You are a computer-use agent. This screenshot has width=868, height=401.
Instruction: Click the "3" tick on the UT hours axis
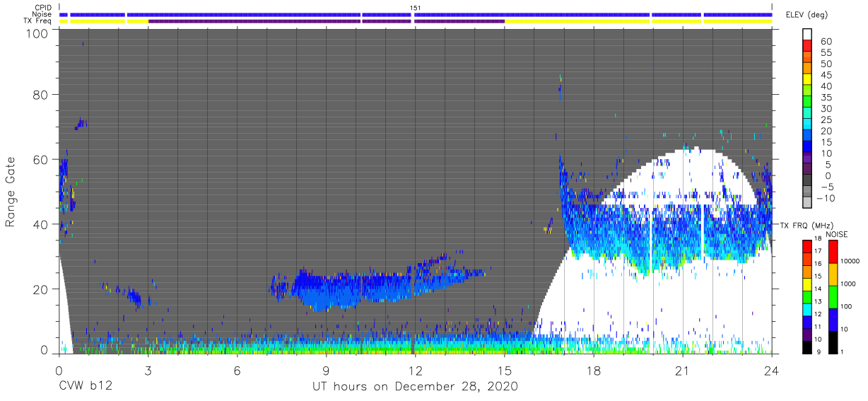pos(148,371)
